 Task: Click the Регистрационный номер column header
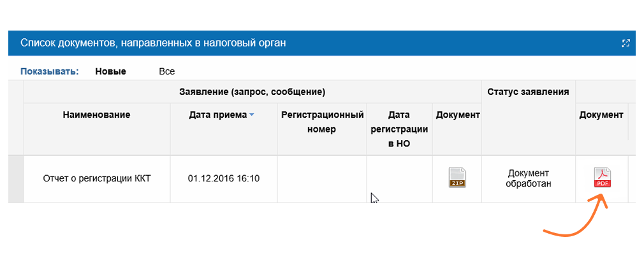[323, 122]
